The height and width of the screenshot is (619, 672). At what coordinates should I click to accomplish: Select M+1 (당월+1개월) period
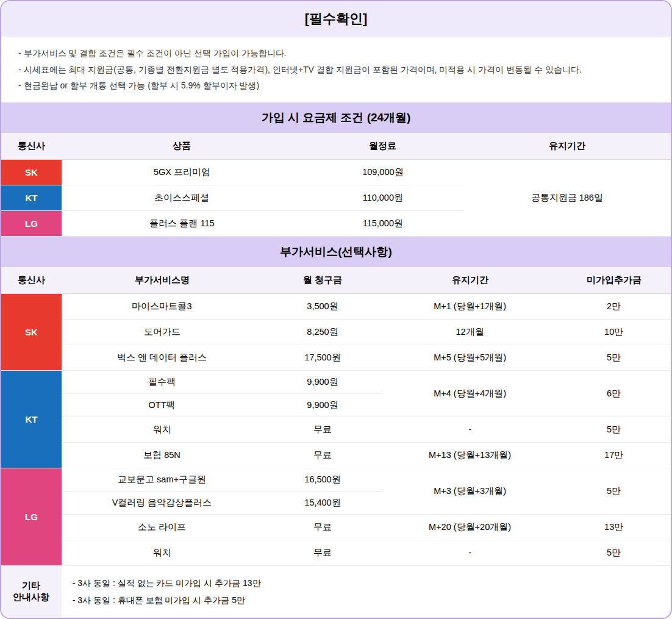470,307
